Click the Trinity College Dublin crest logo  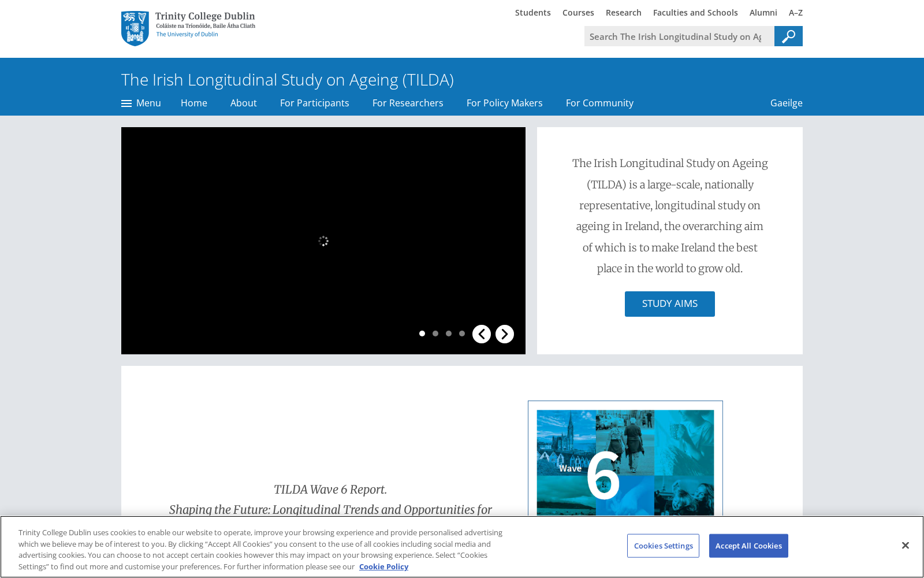pos(135,28)
